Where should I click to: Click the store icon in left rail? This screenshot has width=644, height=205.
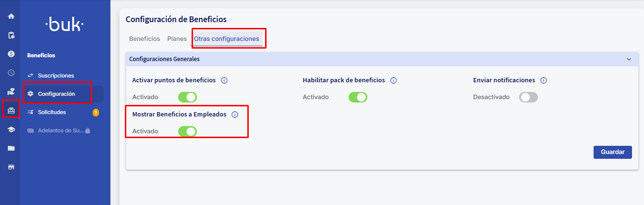point(11,167)
